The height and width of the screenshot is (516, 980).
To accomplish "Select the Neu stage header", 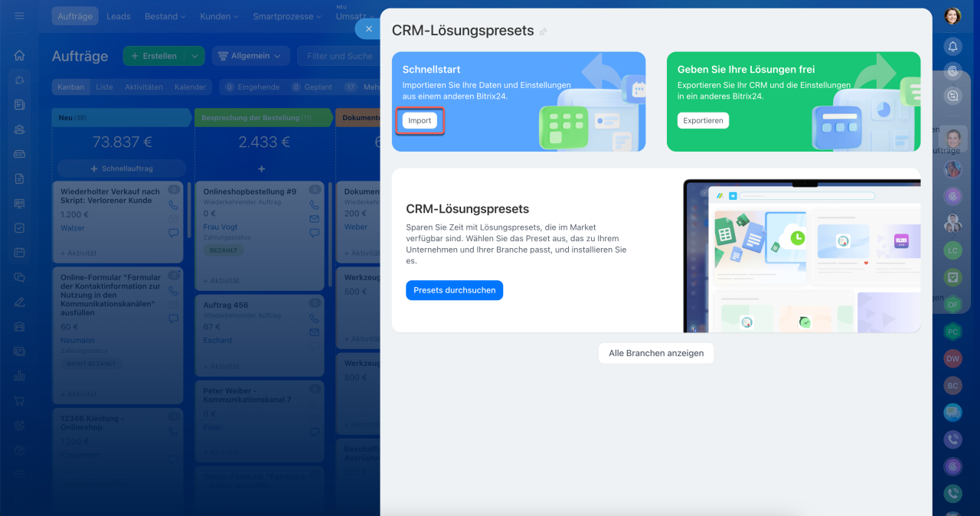I will click(x=122, y=118).
